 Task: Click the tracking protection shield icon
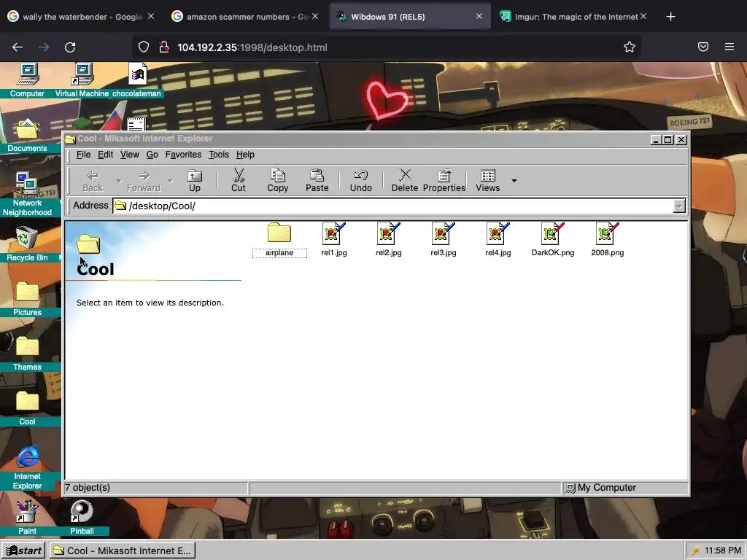click(x=144, y=47)
